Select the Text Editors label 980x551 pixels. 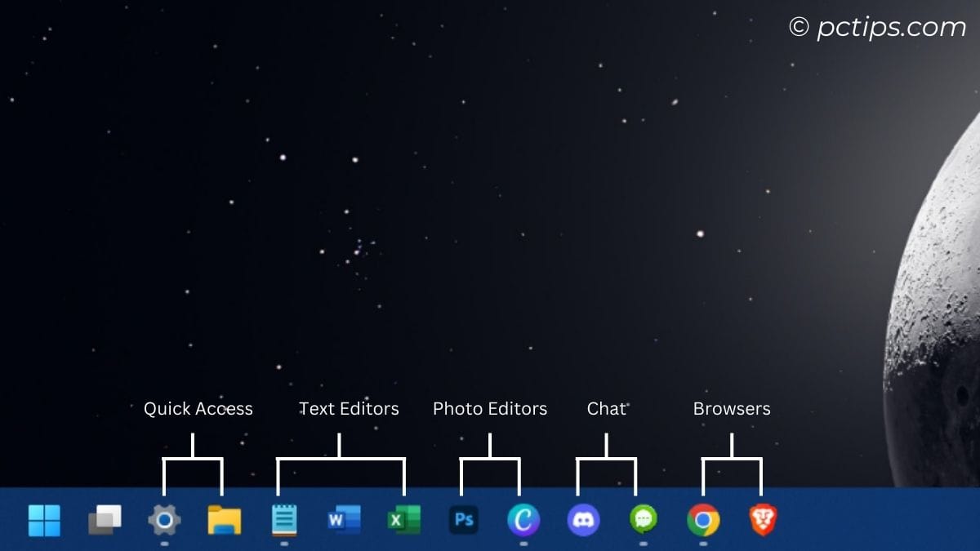[350, 408]
